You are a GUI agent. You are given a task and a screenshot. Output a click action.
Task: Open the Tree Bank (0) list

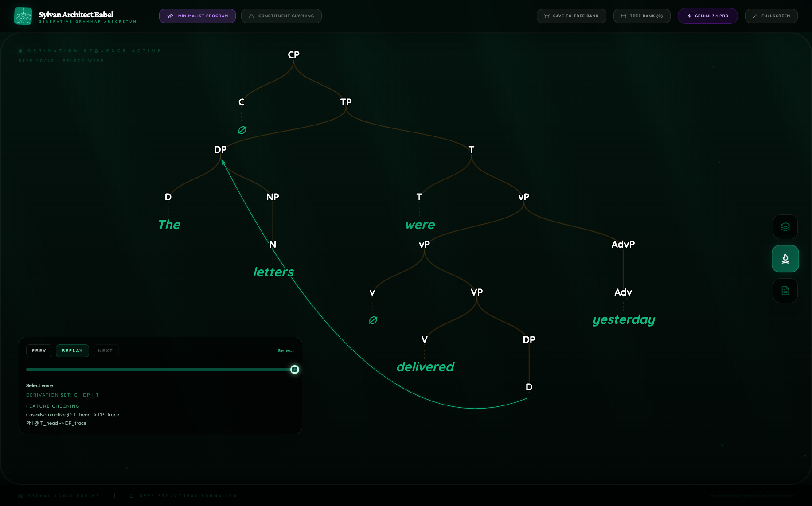[x=641, y=16]
